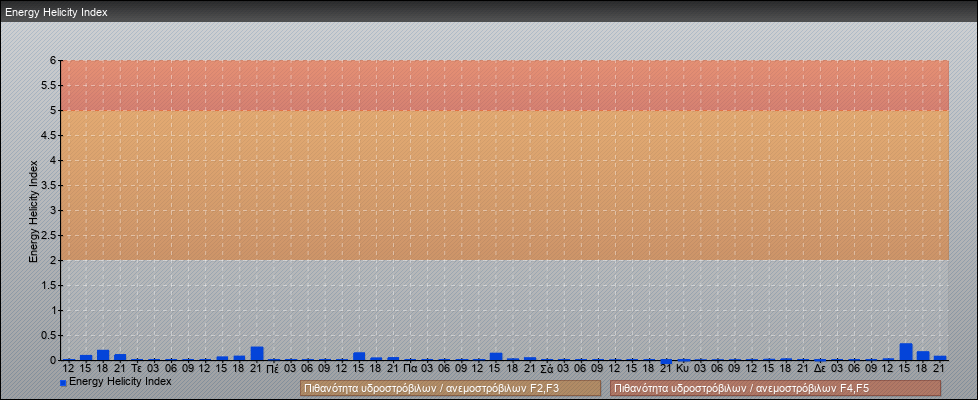
Task: Click the blue Energy Helicity Index legend square
Action: click(63, 383)
